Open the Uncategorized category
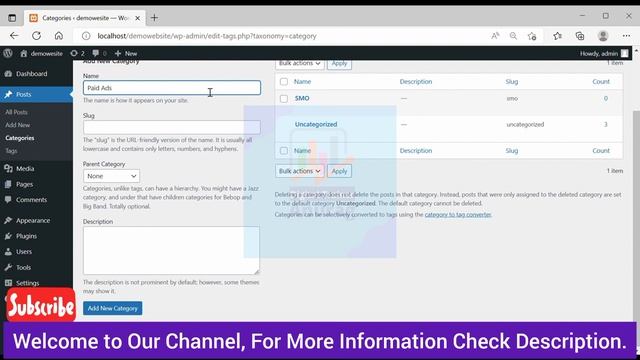 [x=316, y=124]
